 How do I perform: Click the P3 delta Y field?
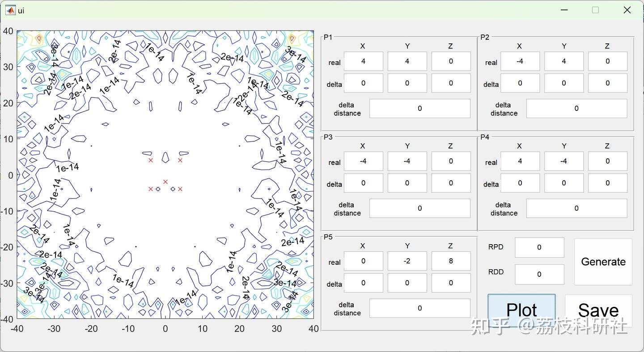tap(407, 183)
